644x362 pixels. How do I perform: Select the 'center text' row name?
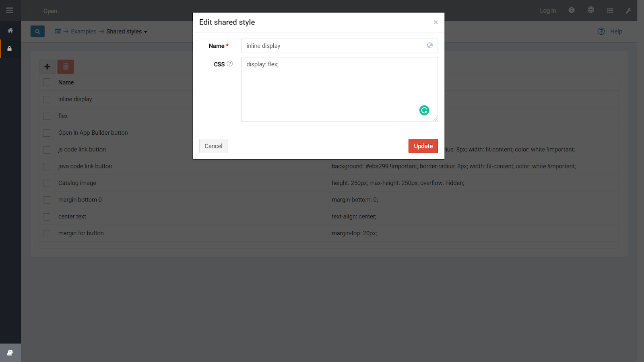[72, 216]
